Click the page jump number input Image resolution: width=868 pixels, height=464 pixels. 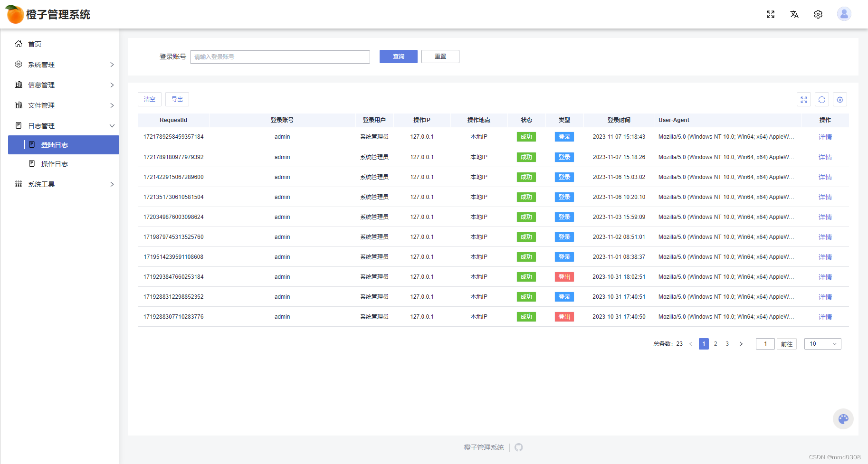765,344
